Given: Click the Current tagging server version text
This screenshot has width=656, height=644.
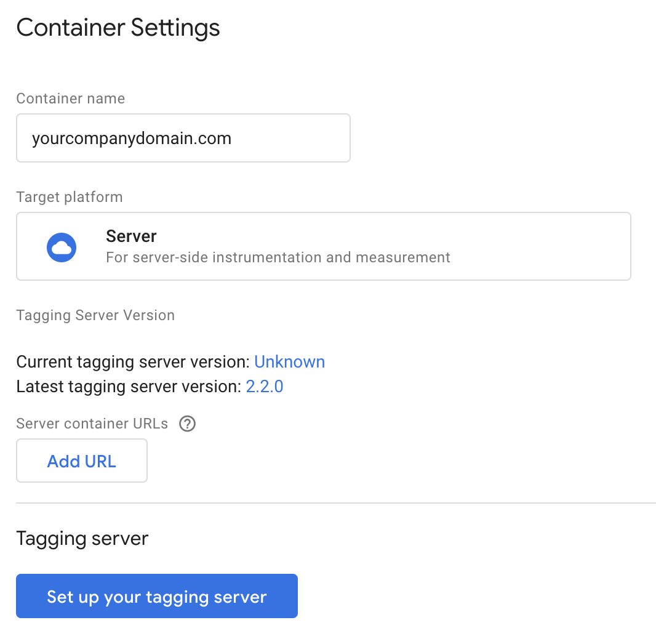Looking at the screenshot, I should 133,362.
